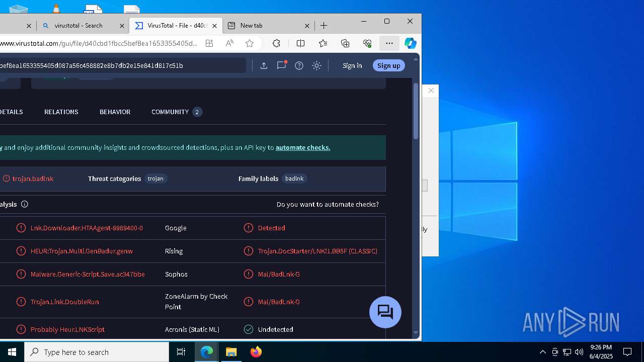Open VirusTotal help question mark icon

[299, 65]
